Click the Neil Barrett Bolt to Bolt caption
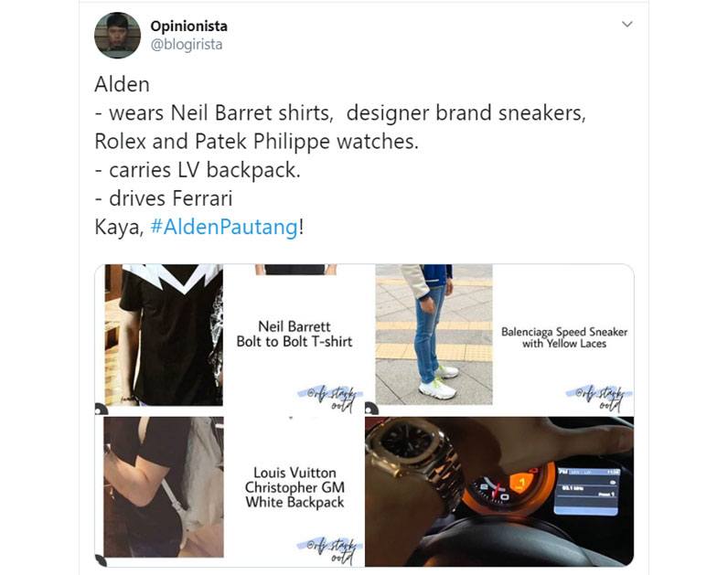728x575 pixels. coord(294,334)
